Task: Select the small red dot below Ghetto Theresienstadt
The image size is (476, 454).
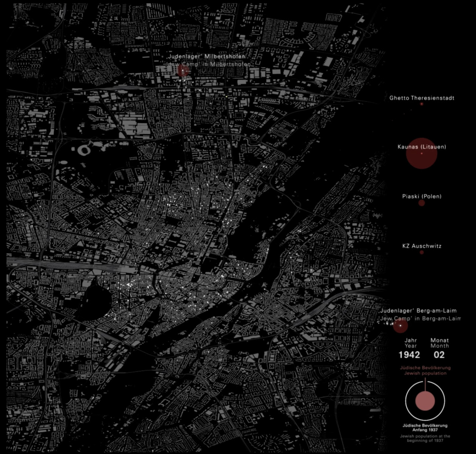Action: pos(422,104)
